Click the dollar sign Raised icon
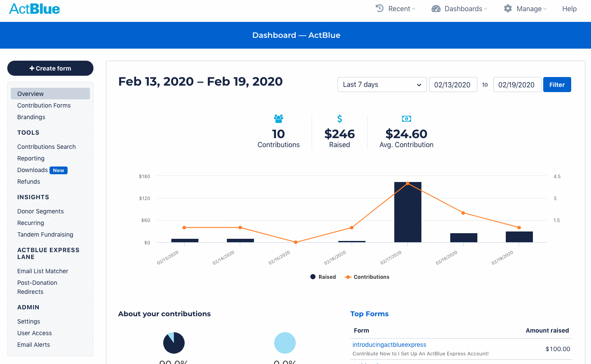 tap(340, 118)
